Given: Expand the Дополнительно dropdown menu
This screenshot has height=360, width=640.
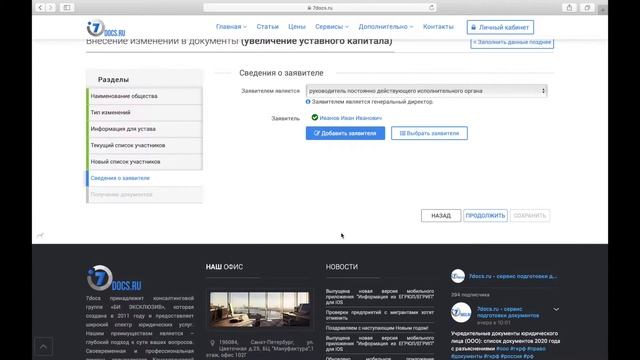Looking at the screenshot, I should point(386,27).
